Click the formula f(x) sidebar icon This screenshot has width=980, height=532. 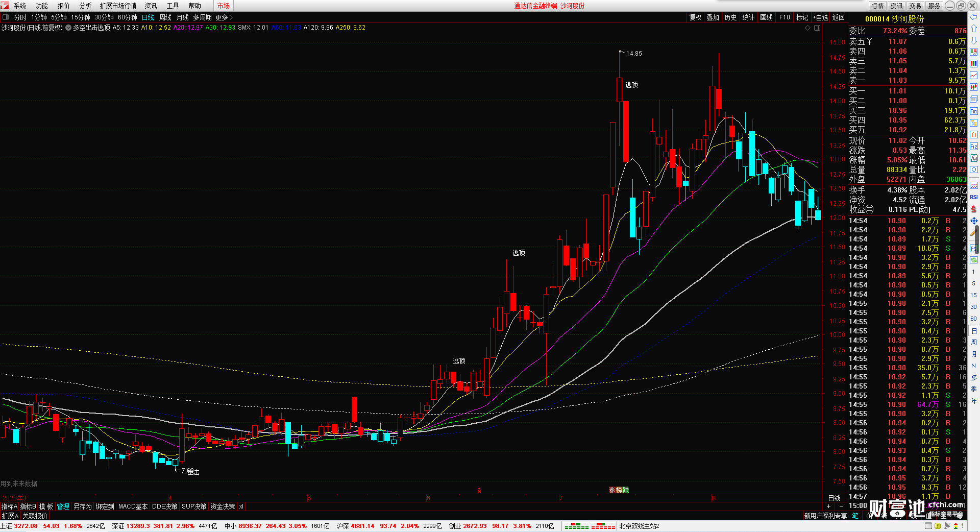(x=973, y=158)
